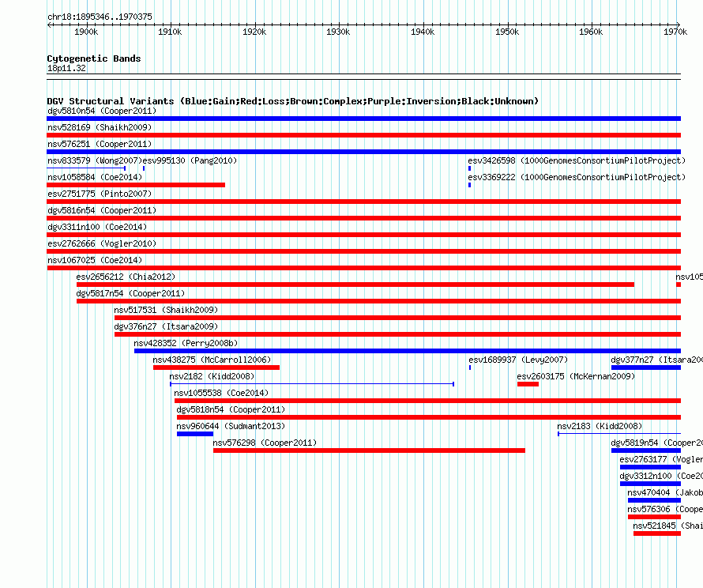The height and width of the screenshot is (588, 703).
Task: Click nsv2182 (Kidd2008) label
Action: pyautogui.click(x=212, y=376)
